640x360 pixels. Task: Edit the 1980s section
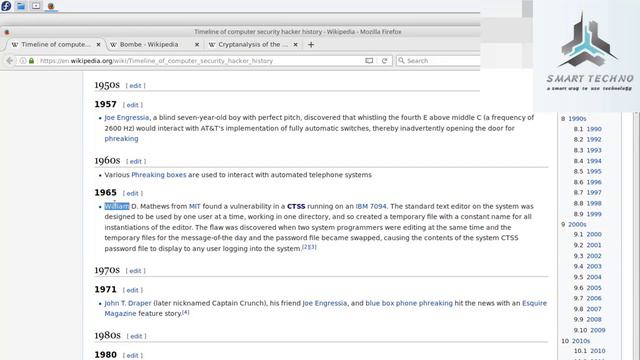(x=136, y=336)
